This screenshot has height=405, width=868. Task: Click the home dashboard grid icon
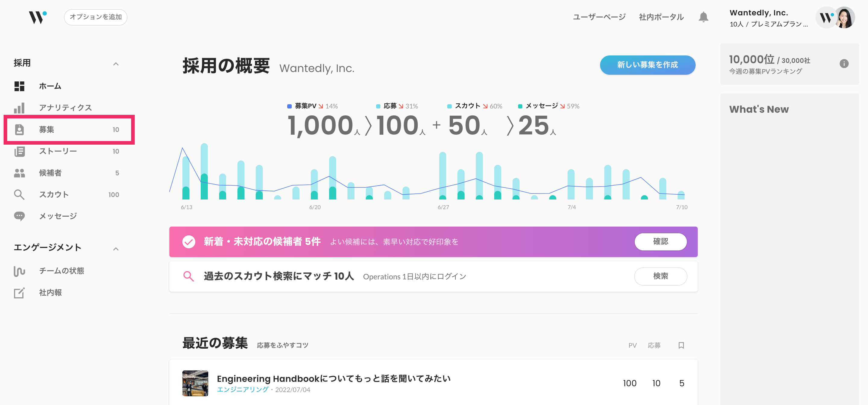click(x=20, y=86)
